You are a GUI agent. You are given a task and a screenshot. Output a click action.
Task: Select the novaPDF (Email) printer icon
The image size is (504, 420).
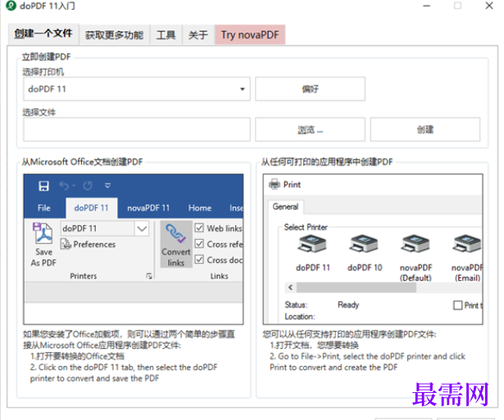pos(467,244)
